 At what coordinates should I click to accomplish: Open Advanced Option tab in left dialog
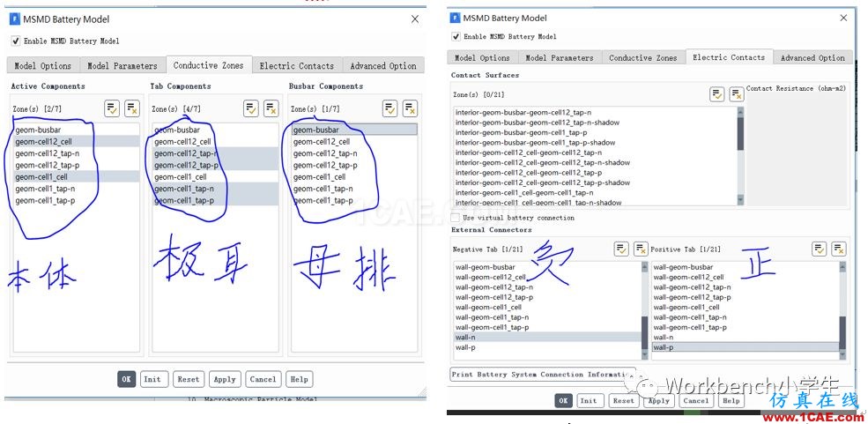pos(383,65)
